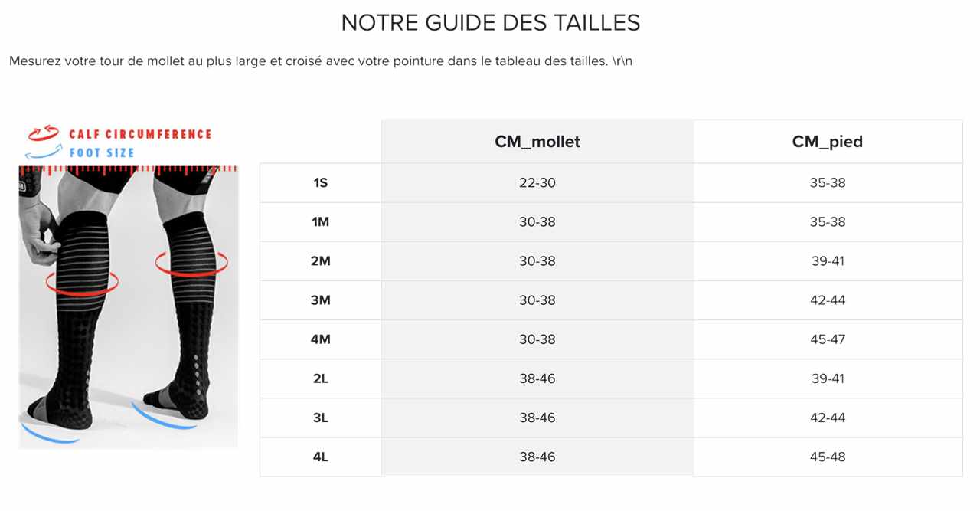
Task: Click the NOTRE GUIDE DES TAILLES heading
Action: click(490, 23)
